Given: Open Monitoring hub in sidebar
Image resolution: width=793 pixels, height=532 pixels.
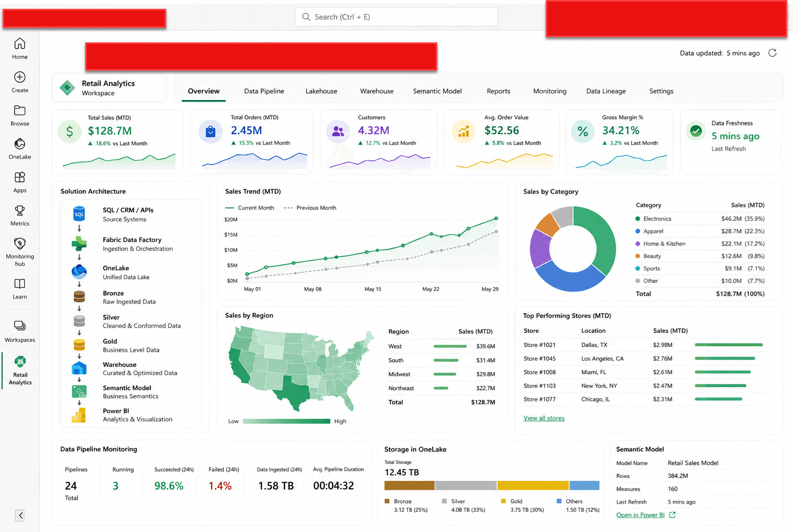Looking at the screenshot, I should [20, 244].
